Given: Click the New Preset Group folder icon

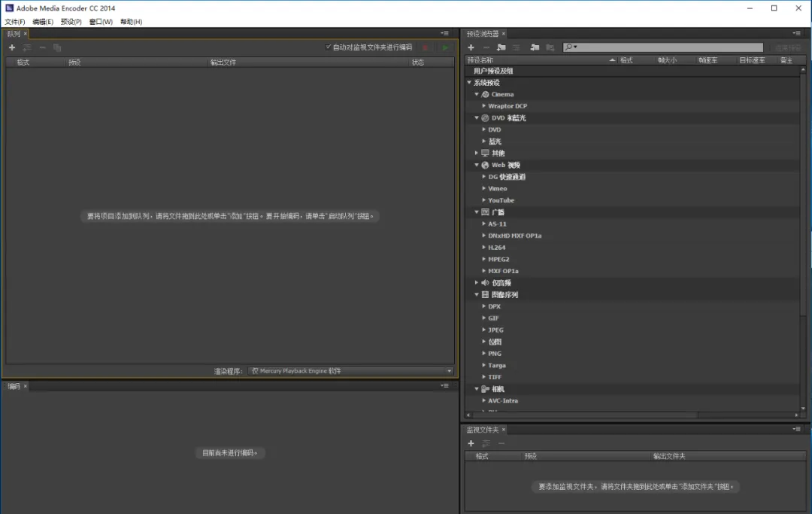Looking at the screenshot, I should pyautogui.click(x=501, y=47).
